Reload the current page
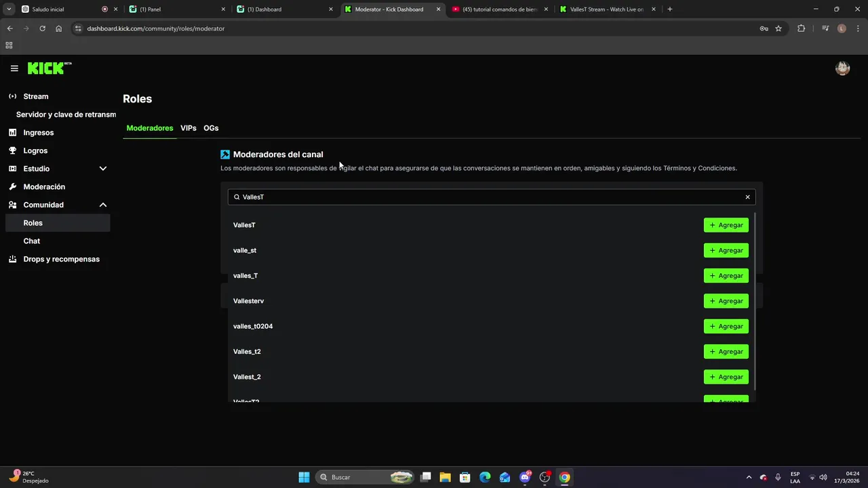This screenshot has width=868, height=488. coord(42,28)
